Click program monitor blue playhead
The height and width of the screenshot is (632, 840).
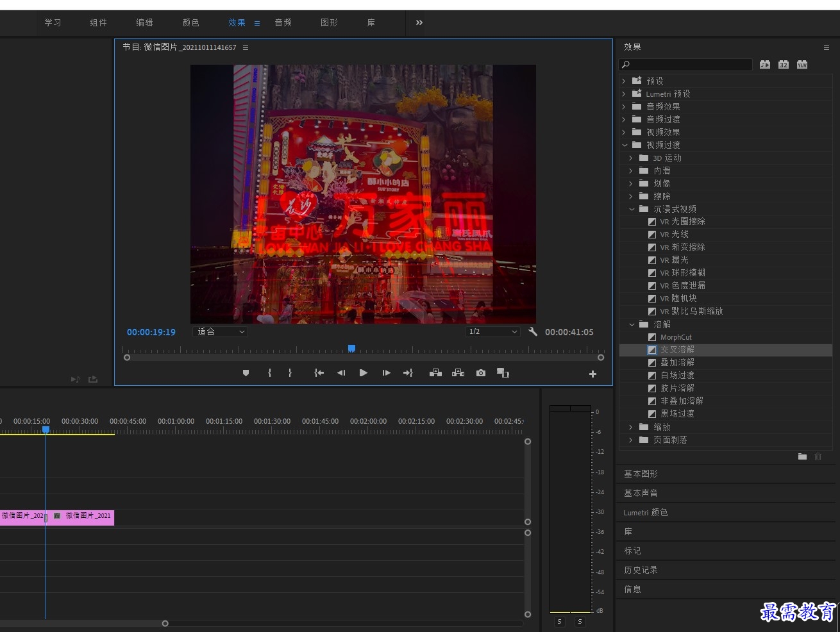[x=351, y=348]
